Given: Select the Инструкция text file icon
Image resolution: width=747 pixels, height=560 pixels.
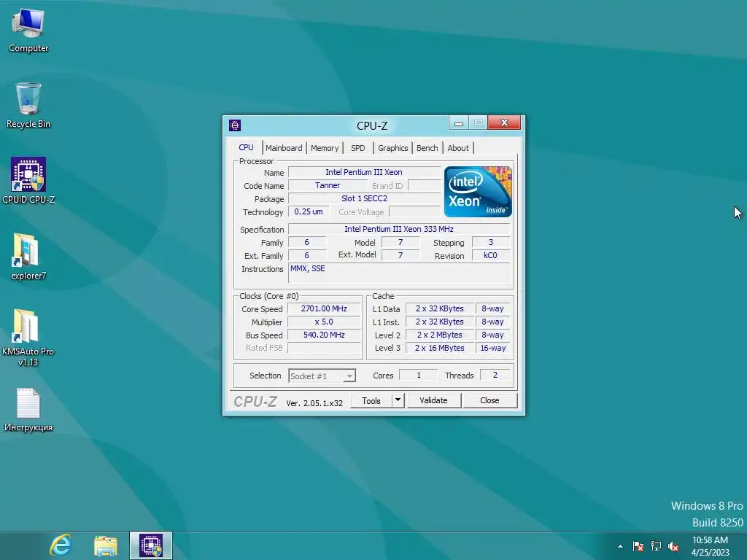Looking at the screenshot, I should click(28, 410).
